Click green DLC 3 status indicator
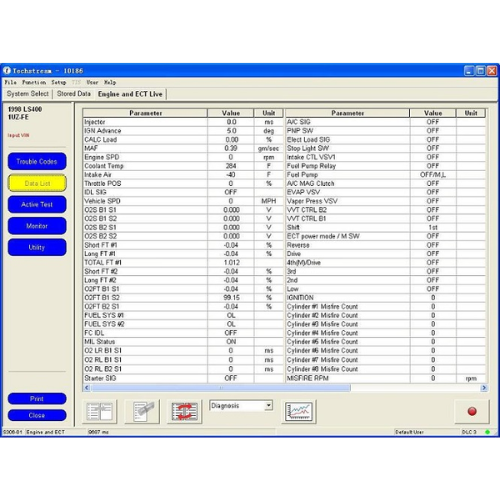This screenshot has height=500, width=500. coord(487,432)
